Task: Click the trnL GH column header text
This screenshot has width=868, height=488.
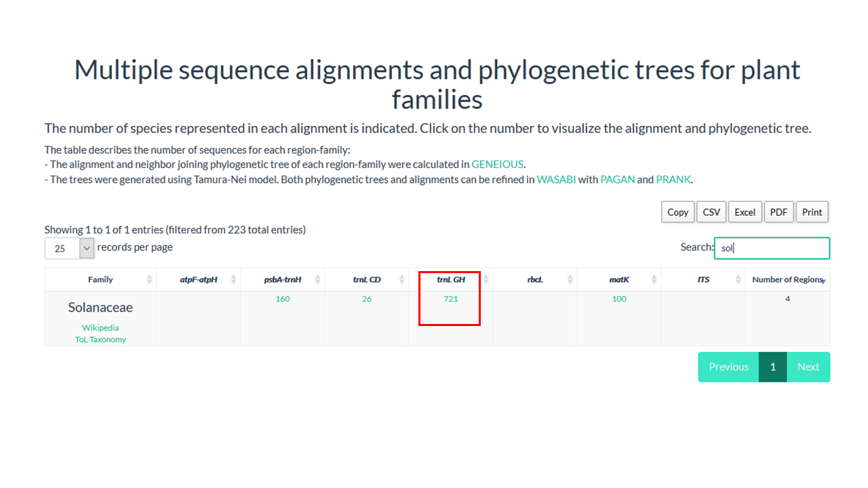Action: click(x=451, y=279)
